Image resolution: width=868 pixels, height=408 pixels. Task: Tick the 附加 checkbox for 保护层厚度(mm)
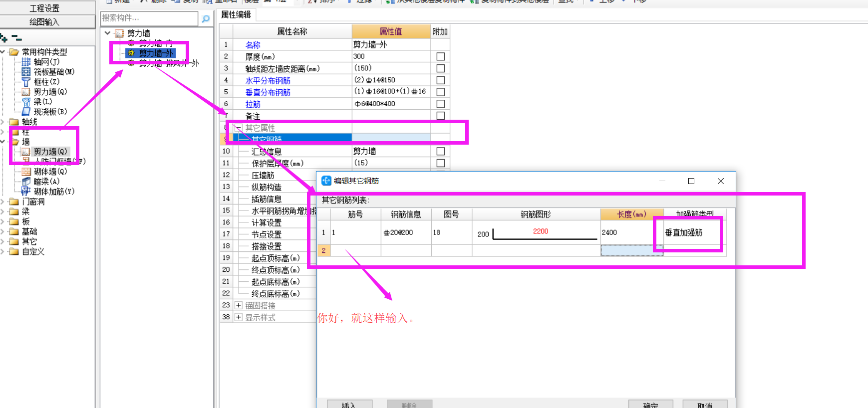pyautogui.click(x=440, y=163)
